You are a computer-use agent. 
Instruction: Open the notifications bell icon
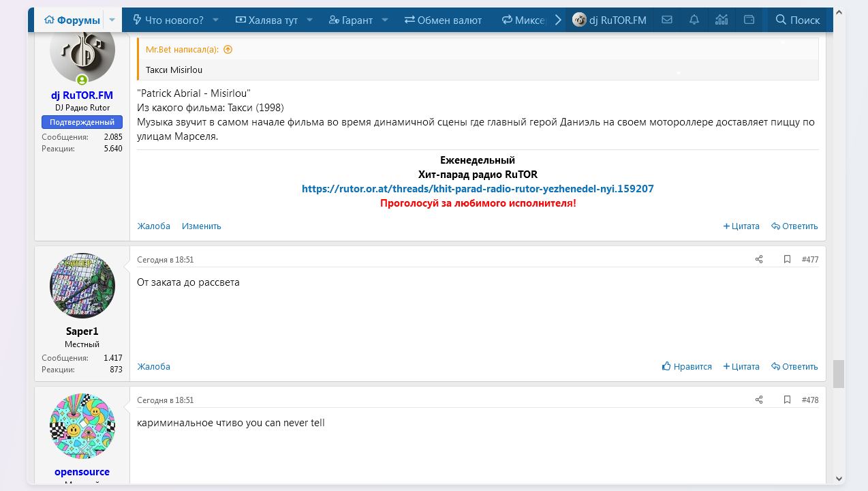click(x=694, y=20)
